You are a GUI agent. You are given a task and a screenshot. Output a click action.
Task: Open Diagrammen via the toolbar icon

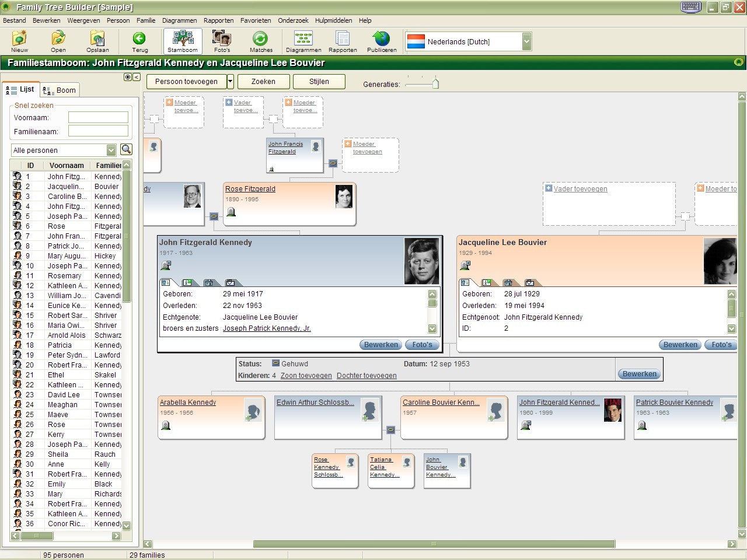303,41
